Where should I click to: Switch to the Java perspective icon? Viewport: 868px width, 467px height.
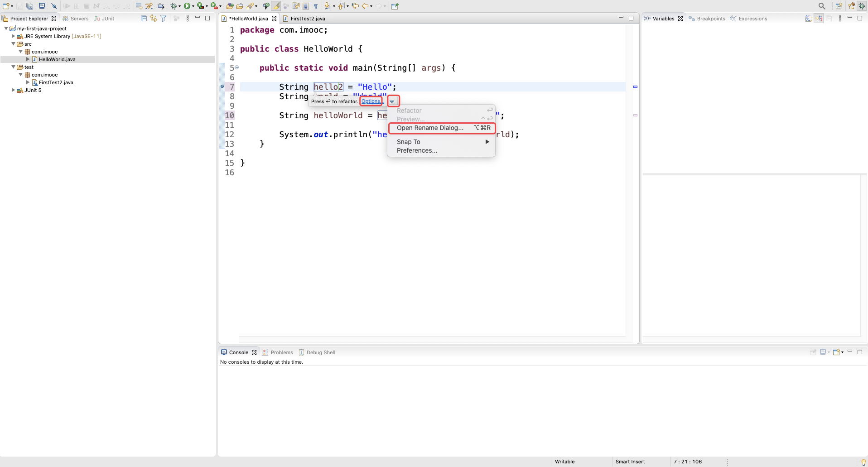pyautogui.click(x=851, y=6)
